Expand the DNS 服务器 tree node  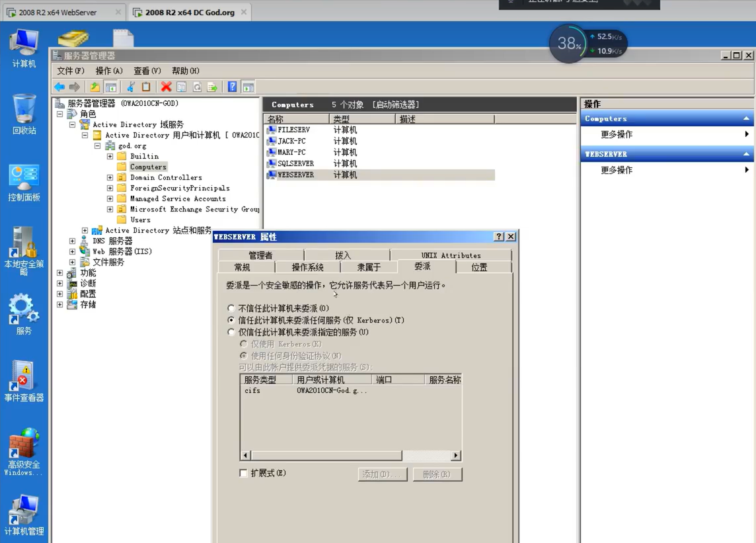tap(72, 241)
